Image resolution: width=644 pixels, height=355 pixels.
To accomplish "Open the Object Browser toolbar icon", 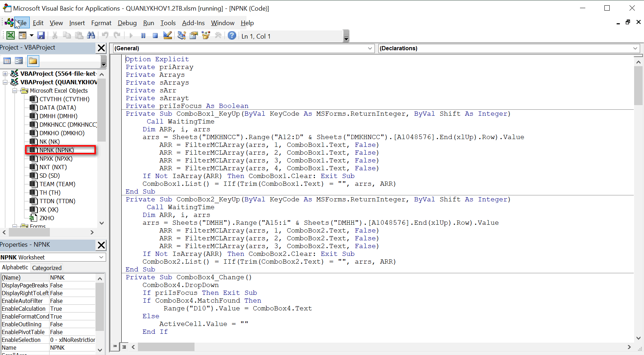I will (x=206, y=35).
